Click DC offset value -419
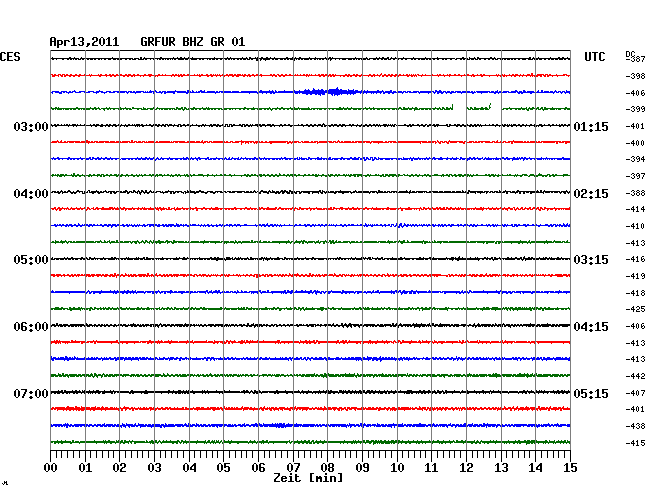Viewport: 650px width, 494px height. pos(635,276)
